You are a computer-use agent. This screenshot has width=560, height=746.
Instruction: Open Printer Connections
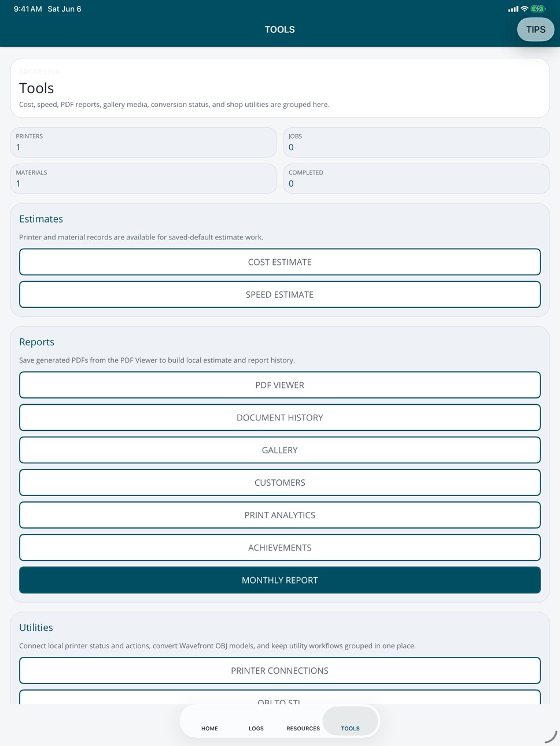click(x=280, y=671)
